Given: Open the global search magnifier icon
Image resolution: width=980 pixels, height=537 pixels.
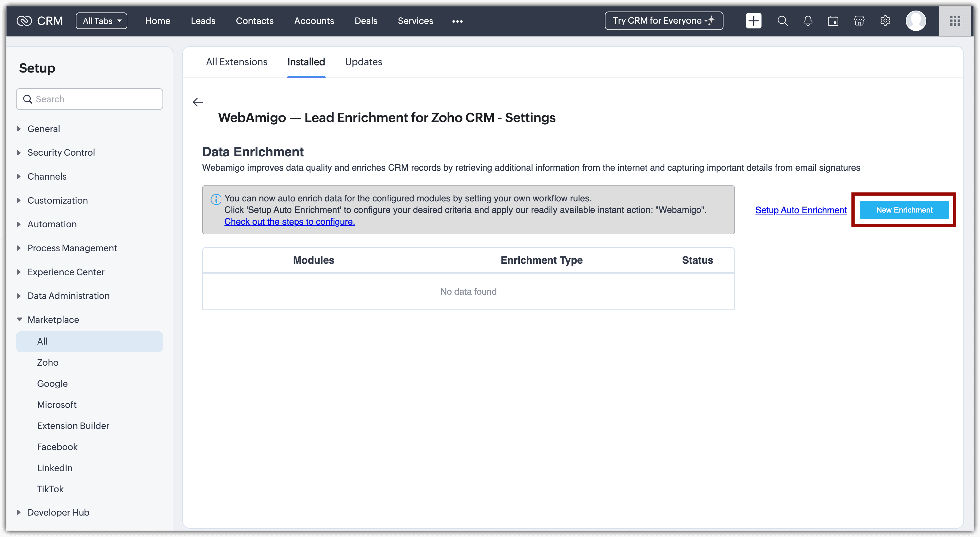Looking at the screenshot, I should coord(782,21).
